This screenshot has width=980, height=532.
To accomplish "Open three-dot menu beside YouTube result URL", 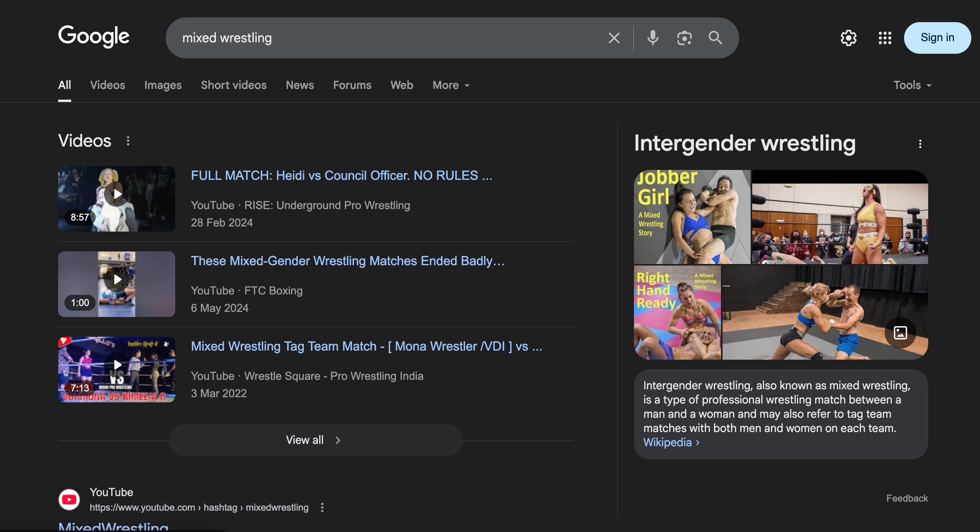I will click(x=322, y=507).
